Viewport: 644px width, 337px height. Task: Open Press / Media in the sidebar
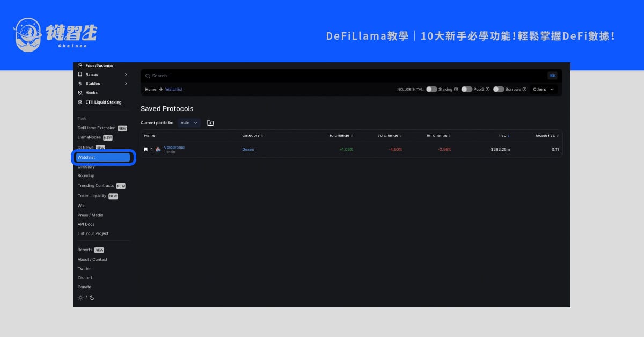pyautogui.click(x=90, y=215)
